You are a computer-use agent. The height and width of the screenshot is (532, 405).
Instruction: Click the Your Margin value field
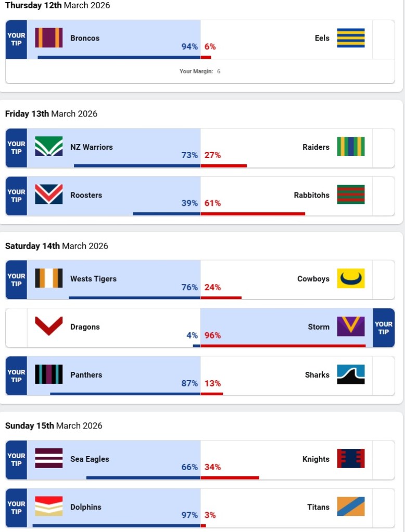point(219,71)
